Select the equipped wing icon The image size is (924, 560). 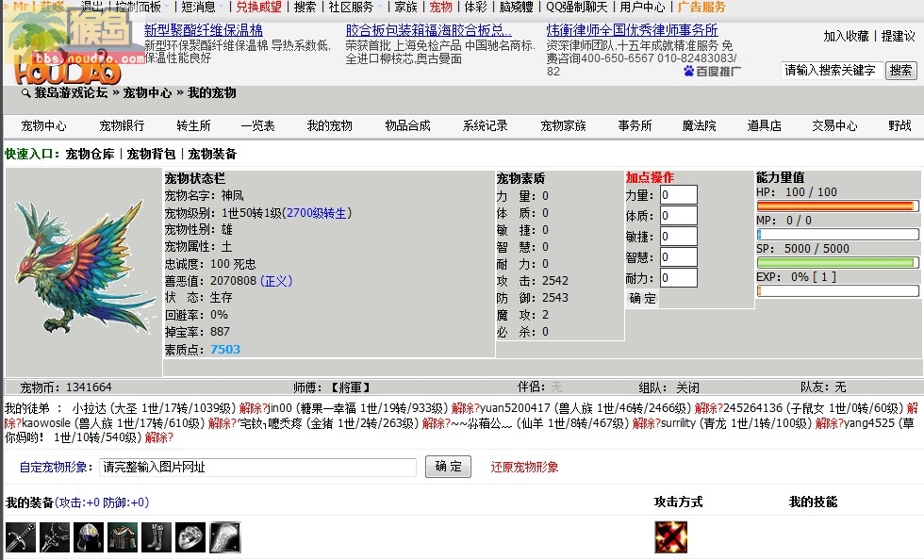point(224,537)
